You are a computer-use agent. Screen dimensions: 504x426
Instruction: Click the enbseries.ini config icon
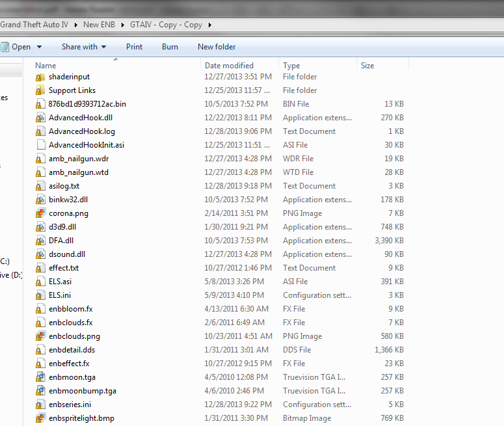pos(40,405)
